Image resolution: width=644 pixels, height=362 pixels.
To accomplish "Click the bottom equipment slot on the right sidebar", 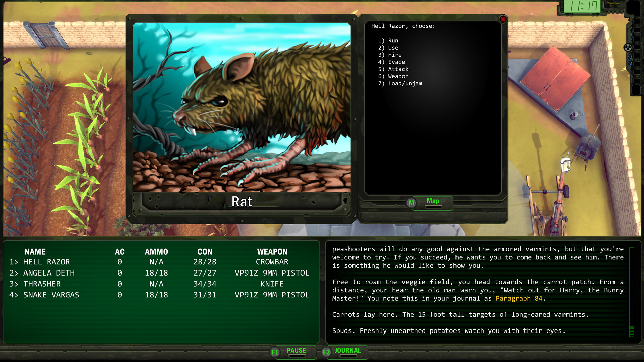I will click(x=636, y=90).
